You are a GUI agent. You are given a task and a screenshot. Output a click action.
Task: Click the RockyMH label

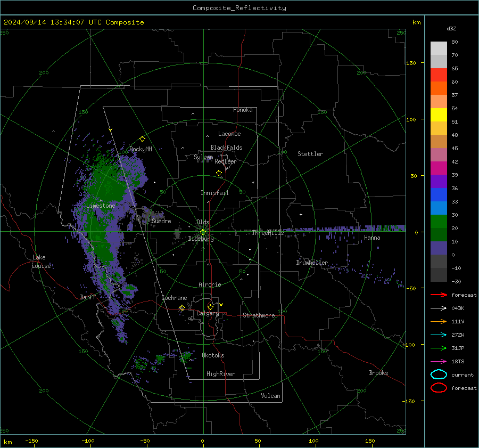point(141,149)
